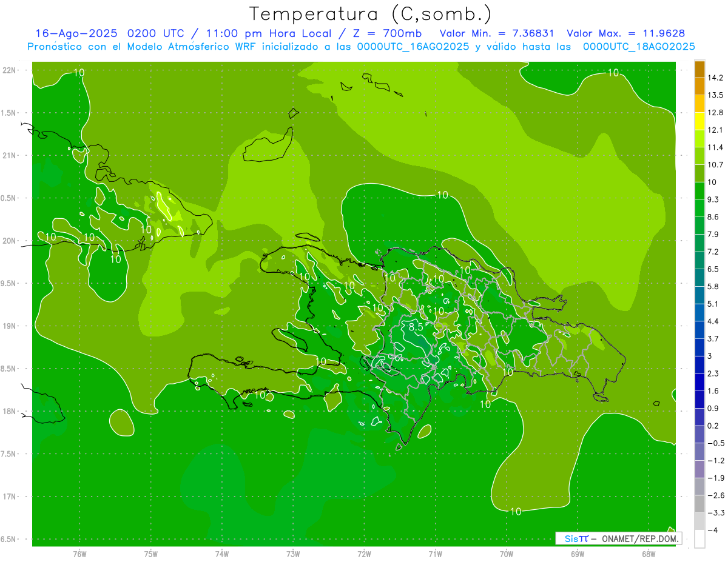Click the '72W' longitude axis label
The height and width of the screenshot is (562, 728).
(364, 554)
